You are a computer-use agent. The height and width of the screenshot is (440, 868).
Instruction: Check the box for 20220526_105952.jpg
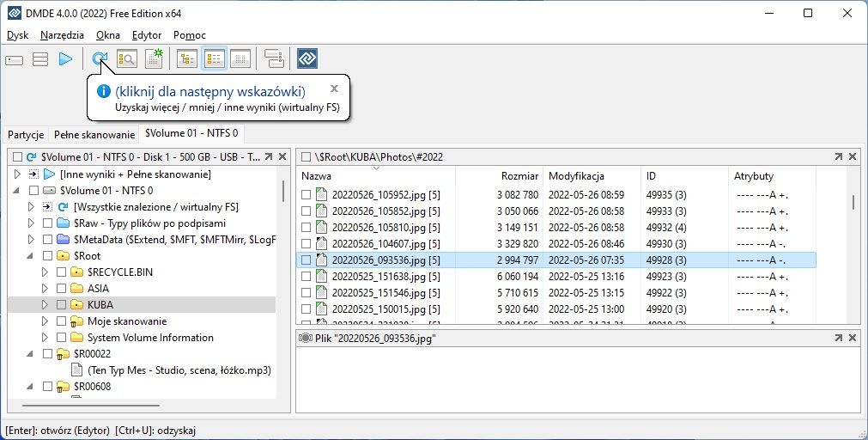(x=307, y=194)
